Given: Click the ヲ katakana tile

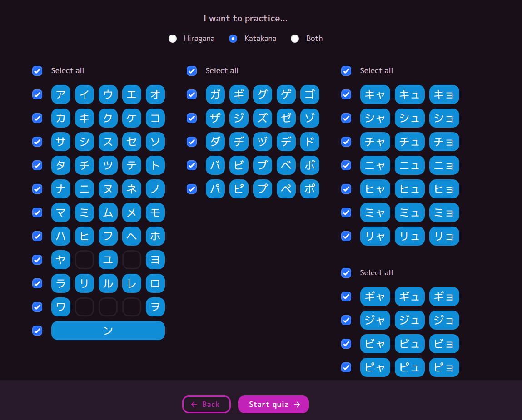Looking at the screenshot, I should pyautogui.click(x=155, y=307).
